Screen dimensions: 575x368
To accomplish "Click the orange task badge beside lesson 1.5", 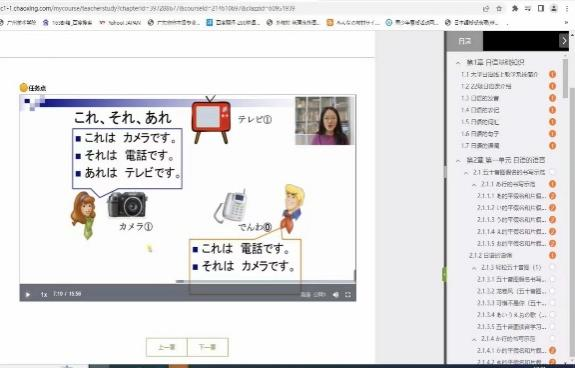I will 552,122.
